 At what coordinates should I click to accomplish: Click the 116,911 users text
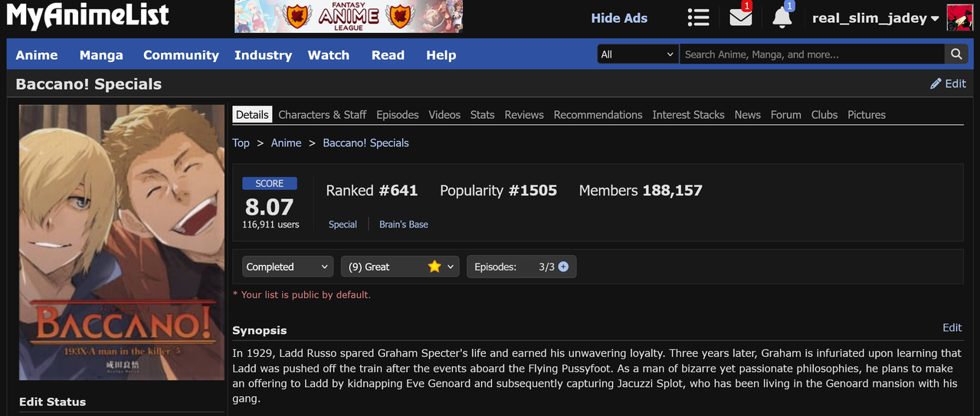click(270, 224)
